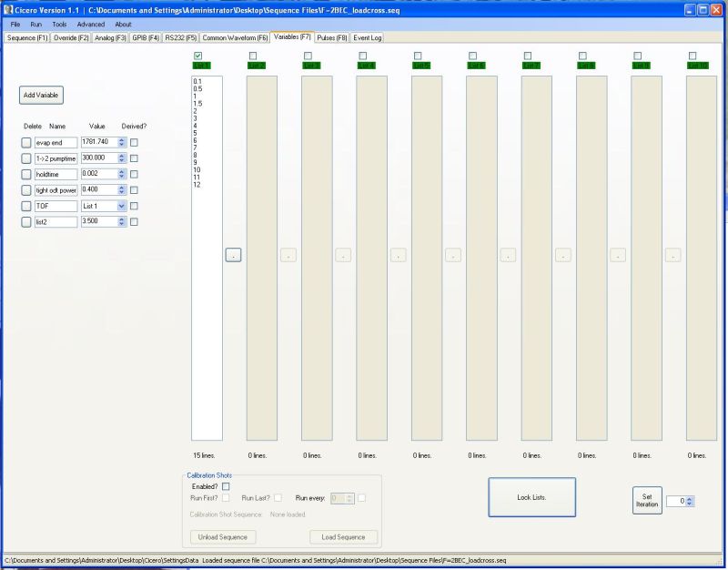Enable the List 6 checkbox
The width and height of the screenshot is (728, 570).
472,56
